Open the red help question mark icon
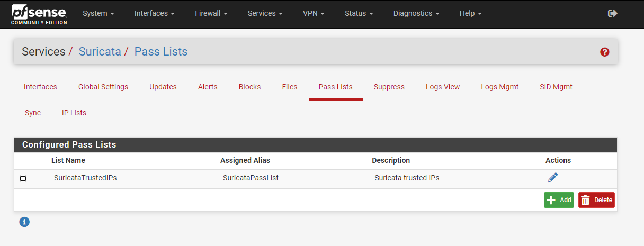Viewport: 644px width, 246px height. pyautogui.click(x=605, y=52)
